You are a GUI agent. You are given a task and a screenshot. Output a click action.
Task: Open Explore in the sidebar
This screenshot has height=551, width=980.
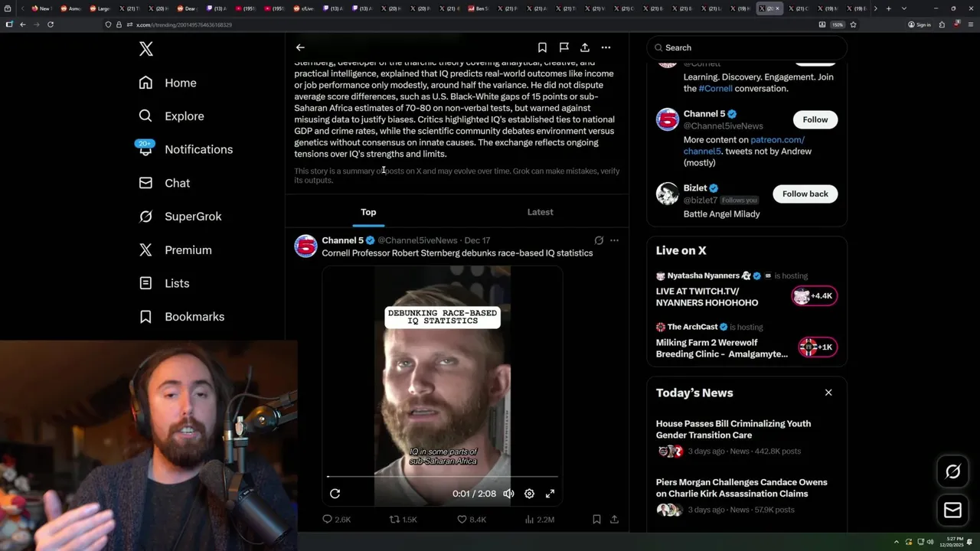coord(171,116)
